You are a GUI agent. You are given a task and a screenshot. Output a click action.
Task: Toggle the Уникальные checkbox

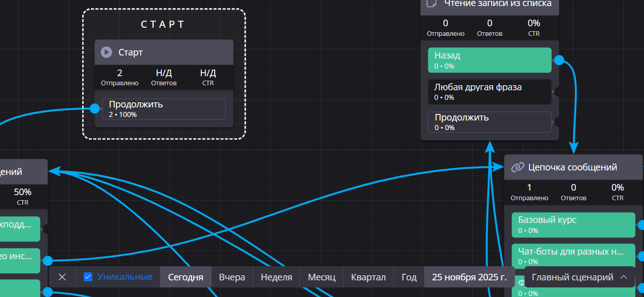[x=88, y=277]
